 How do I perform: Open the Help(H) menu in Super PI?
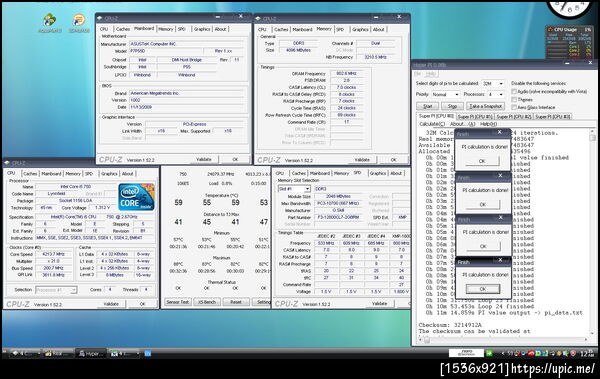click(x=488, y=124)
